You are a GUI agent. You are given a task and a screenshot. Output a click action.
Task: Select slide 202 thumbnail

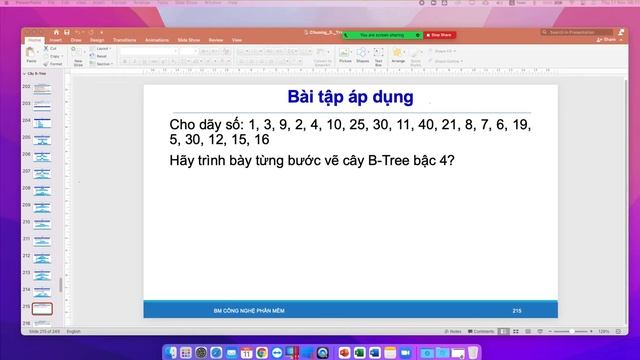tap(42, 89)
